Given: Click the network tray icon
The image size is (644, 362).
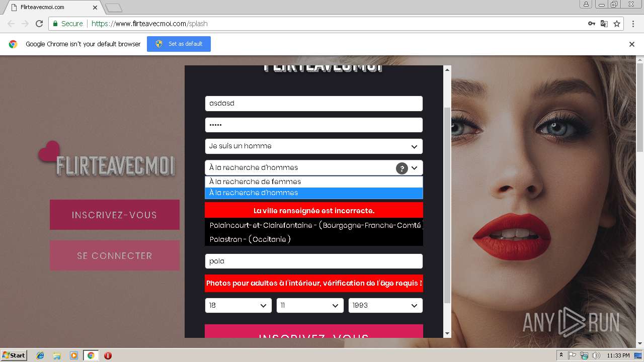Looking at the screenshot, I should [584, 355].
